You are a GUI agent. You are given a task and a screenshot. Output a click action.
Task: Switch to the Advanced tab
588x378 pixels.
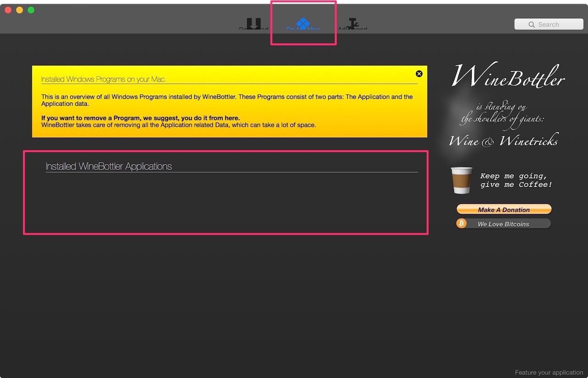pyautogui.click(x=352, y=25)
